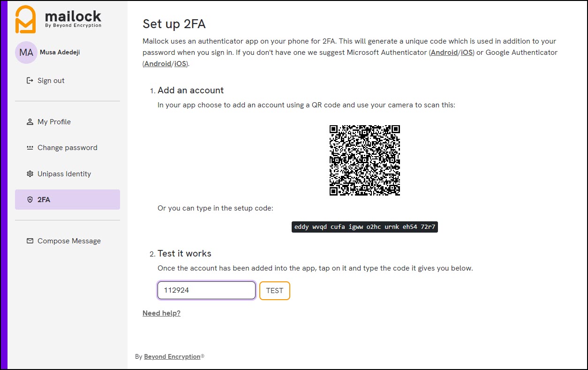Select the MA avatar circle
This screenshot has width=588, height=370.
click(x=26, y=52)
